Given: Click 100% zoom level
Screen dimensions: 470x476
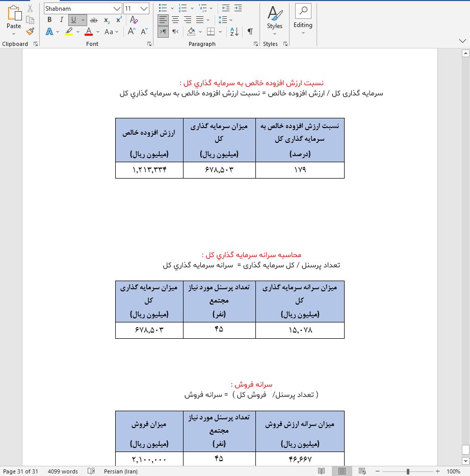Looking at the screenshot, I should click(454, 471).
